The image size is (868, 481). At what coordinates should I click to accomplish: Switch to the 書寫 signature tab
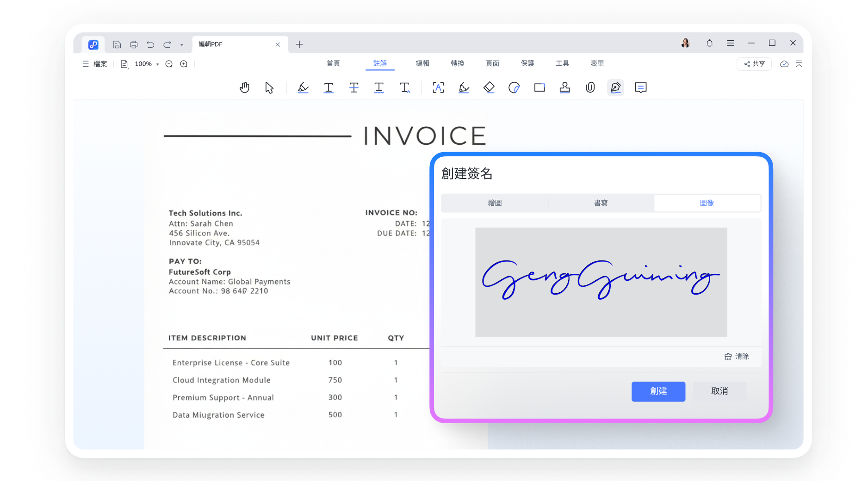click(601, 203)
